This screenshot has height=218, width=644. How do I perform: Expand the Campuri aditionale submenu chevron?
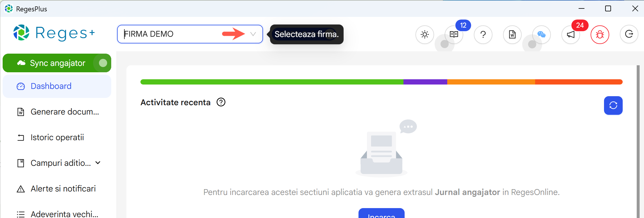click(98, 163)
